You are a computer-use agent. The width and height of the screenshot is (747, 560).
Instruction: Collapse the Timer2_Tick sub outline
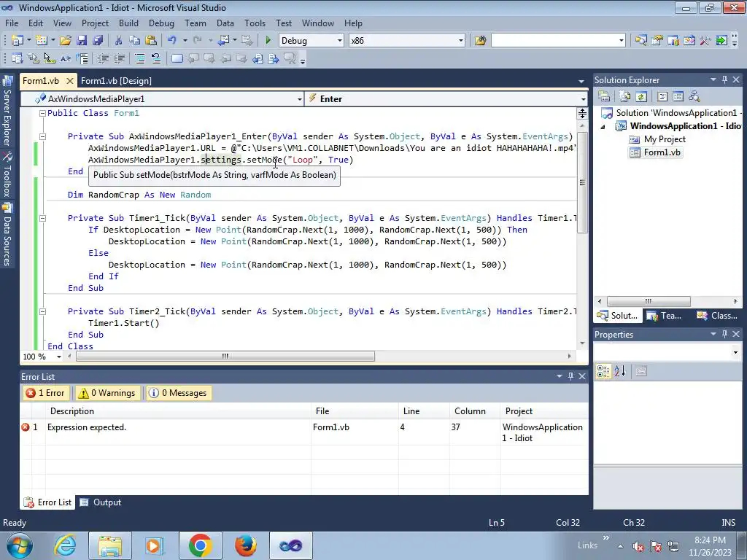[42, 311]
